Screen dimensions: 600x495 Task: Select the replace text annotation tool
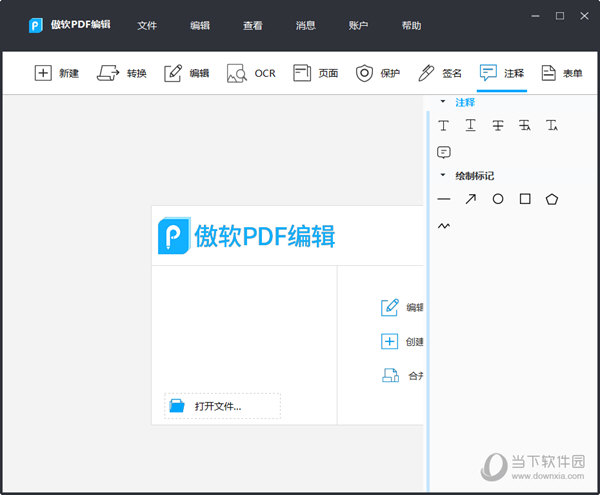[x=525, y=125]
